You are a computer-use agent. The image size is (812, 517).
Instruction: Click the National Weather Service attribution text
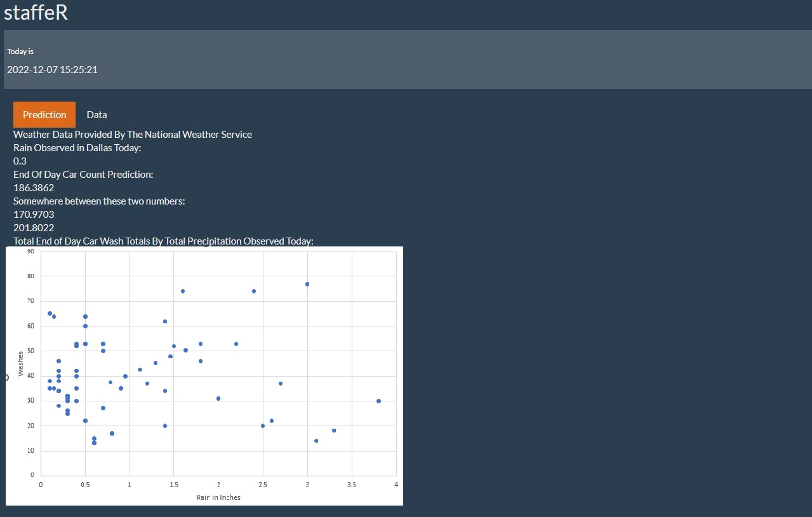click(x=133, y=134)
